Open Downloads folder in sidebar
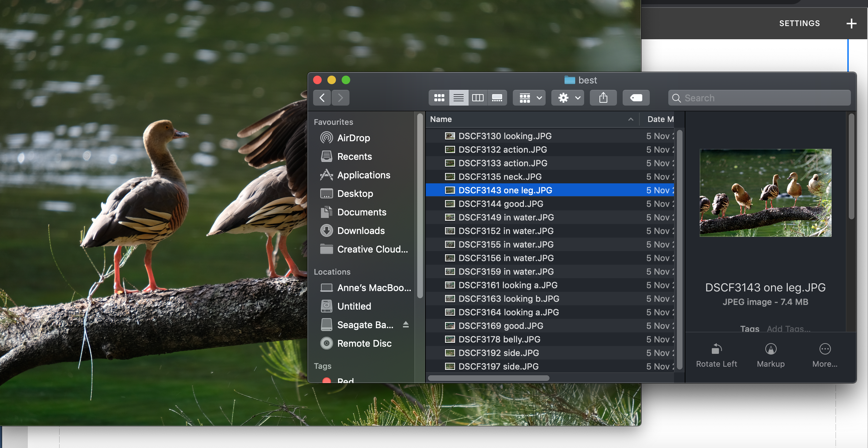This screenshot has height=448, width=868. (x=361, y=231)
